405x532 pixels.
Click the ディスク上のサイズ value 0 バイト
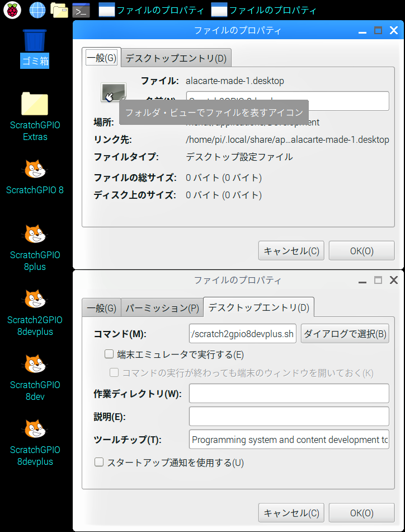coord(224,195)
